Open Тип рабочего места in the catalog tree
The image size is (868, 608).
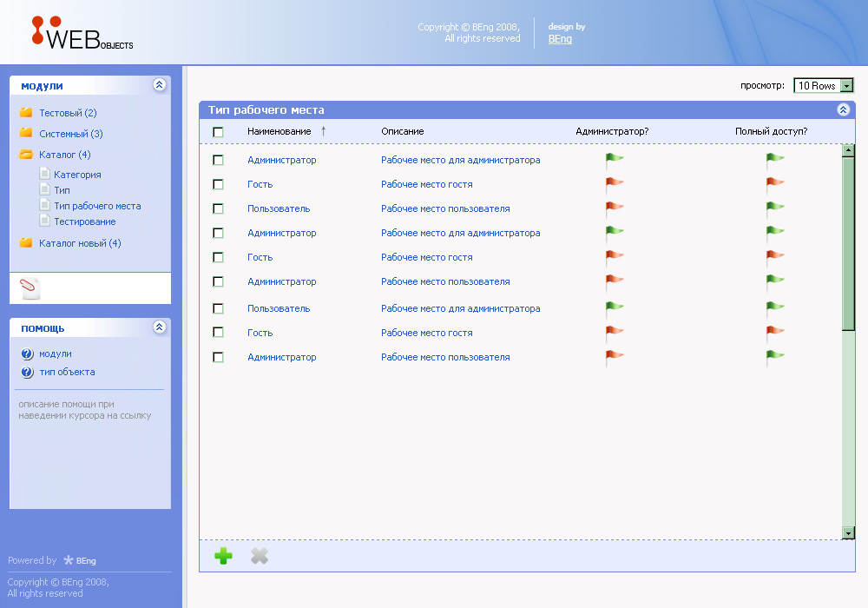(96, 206)
